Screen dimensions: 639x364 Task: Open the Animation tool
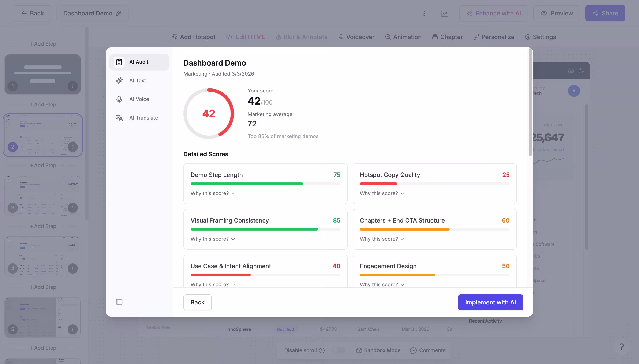pos(403,37)
